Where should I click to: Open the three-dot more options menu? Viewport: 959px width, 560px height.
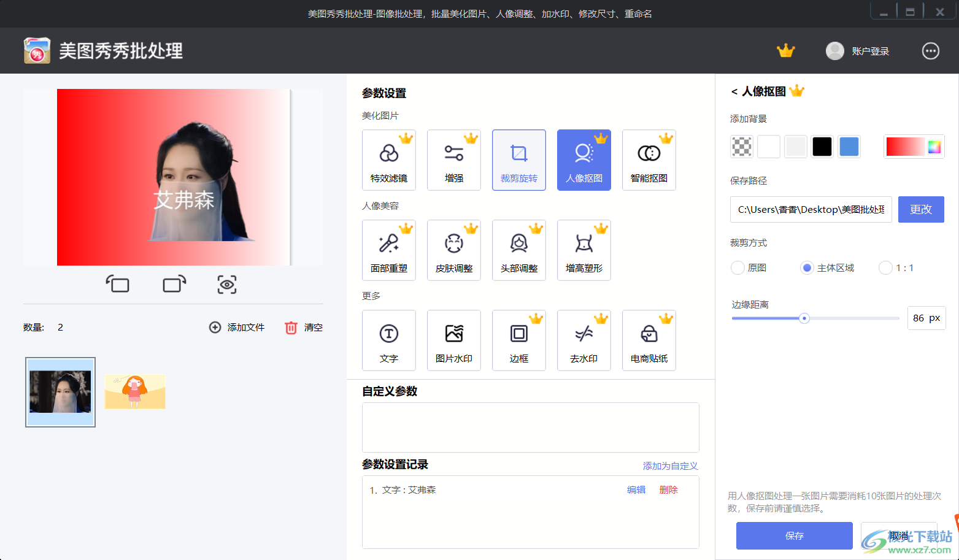click(931, 51)
